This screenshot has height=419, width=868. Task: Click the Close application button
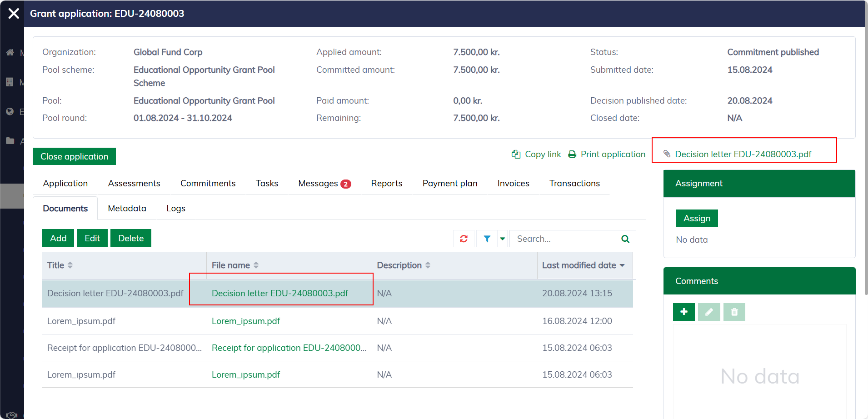pyautogui.click(x=74, y=156)
